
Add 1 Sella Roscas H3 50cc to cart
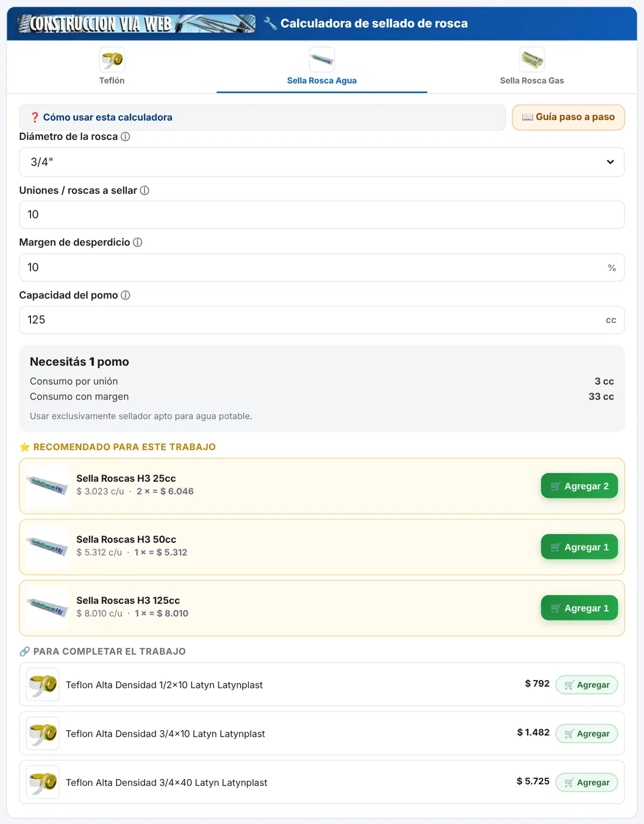click(x=580, y=547)
